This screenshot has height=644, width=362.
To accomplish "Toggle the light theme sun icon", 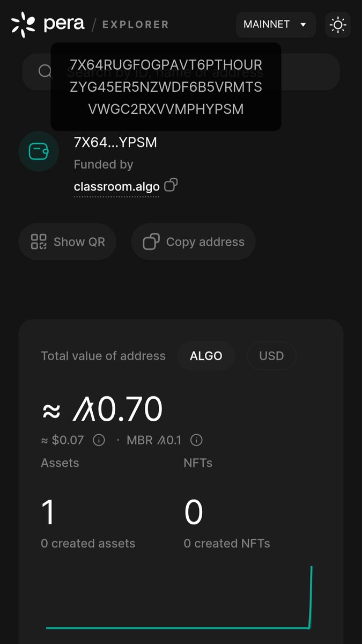I will tap(338, 25).
